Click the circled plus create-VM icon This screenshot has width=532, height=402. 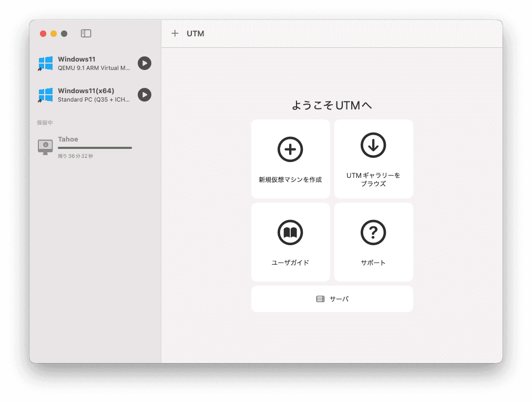coord(290,149)
